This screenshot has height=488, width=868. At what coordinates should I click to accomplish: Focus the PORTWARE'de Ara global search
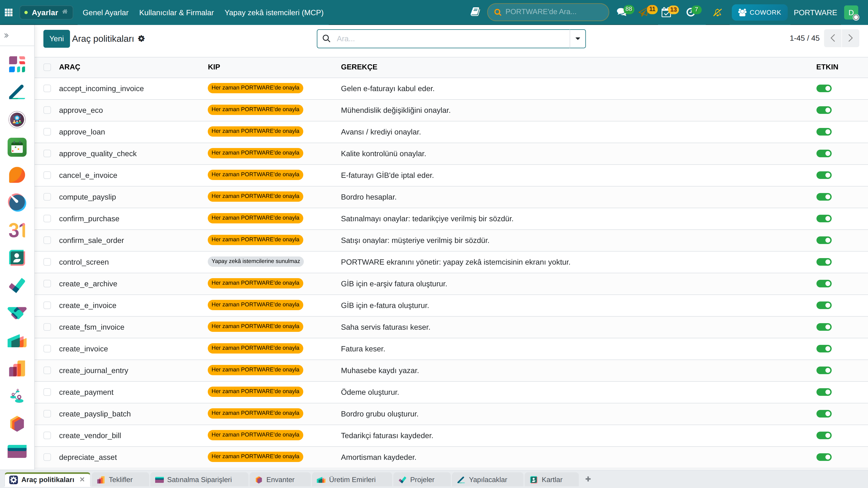(x=548, y=12)
